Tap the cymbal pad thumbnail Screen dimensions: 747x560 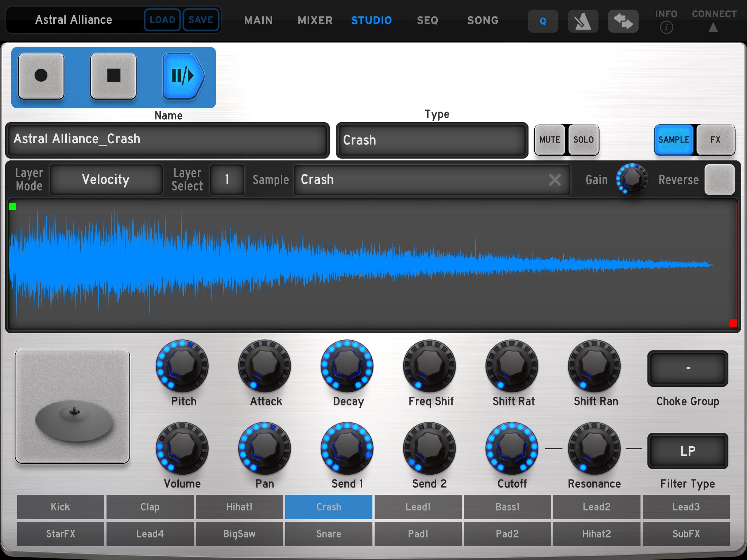tap(73, 406)
